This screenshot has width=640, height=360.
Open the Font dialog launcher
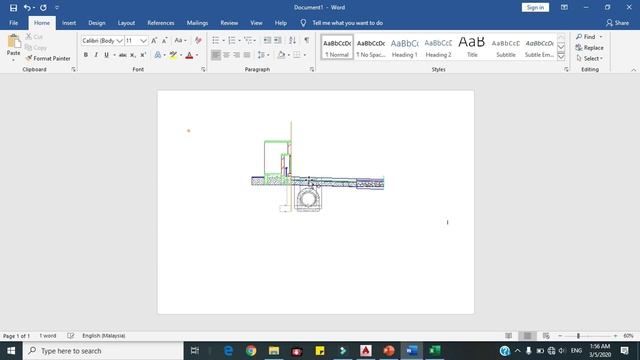pyautogui.click(x=203, y=69)
